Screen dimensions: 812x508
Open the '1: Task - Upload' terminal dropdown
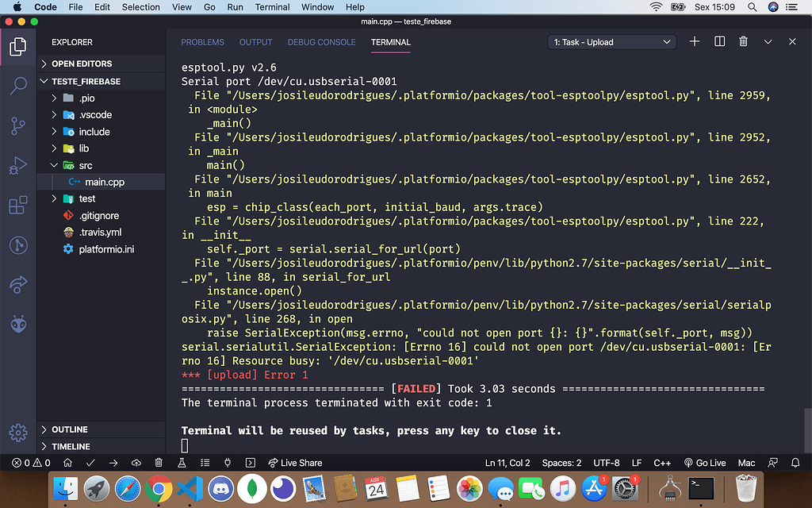tap(611, 41)
